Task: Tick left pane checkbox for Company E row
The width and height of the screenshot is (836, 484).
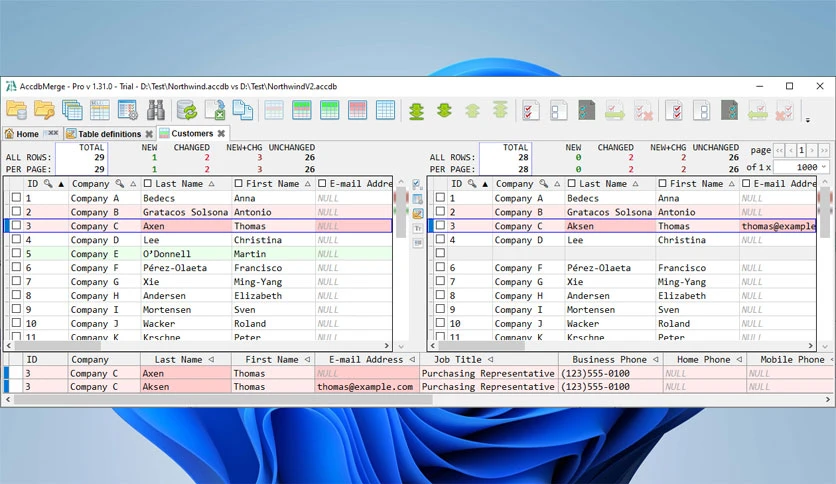Action: [x=17, y=253]
